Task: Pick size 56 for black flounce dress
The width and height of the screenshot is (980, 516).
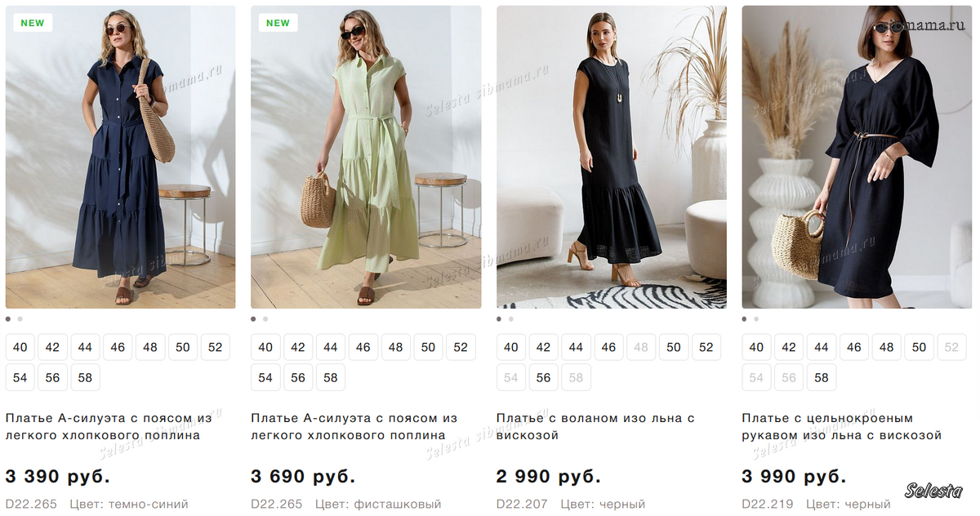Action: click(544, 378)
